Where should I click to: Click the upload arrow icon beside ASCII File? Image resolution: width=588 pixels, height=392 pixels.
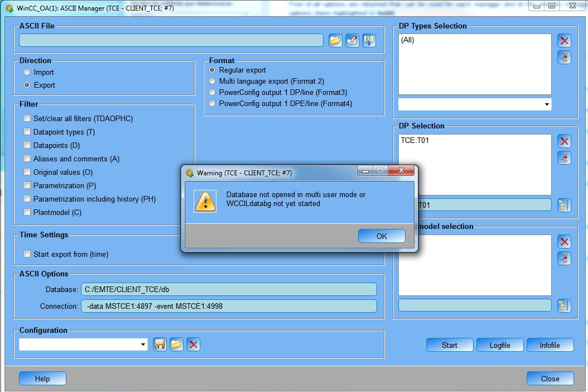[x=369, y=41]
